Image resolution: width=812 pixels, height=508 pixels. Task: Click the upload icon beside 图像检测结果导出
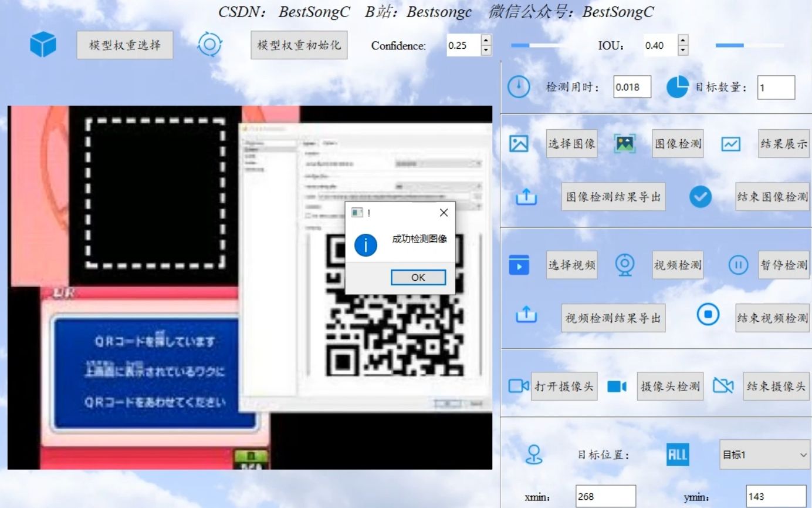[x=526, y=197]
